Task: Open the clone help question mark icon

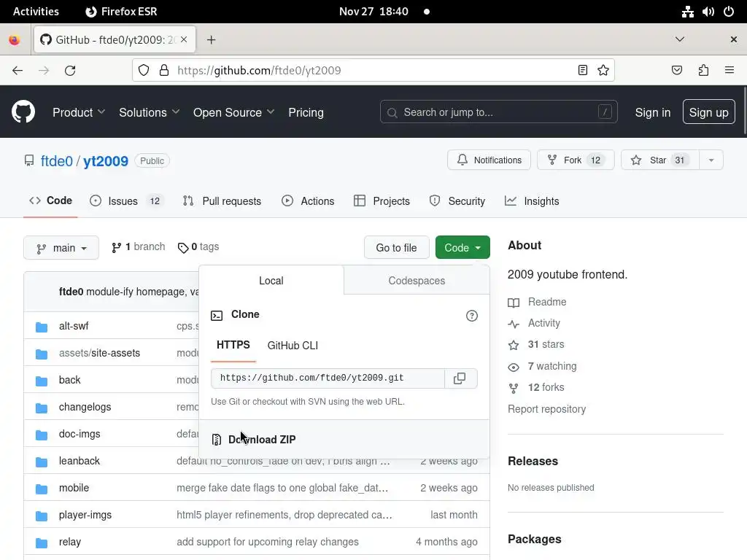Action: [472, 316]
